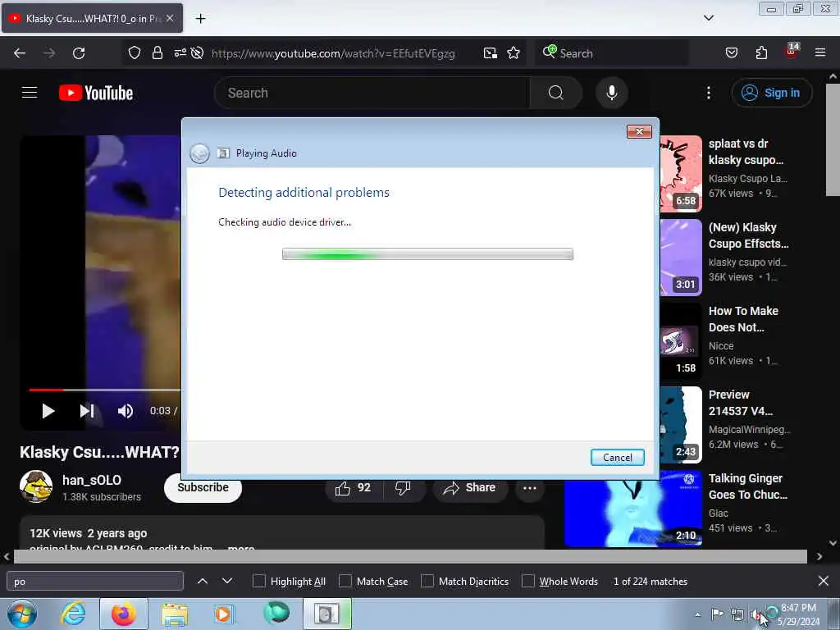Screen dimensions: 840x630
Task: Cancel the audio troubleshooter
Action: tap(617, 458)
